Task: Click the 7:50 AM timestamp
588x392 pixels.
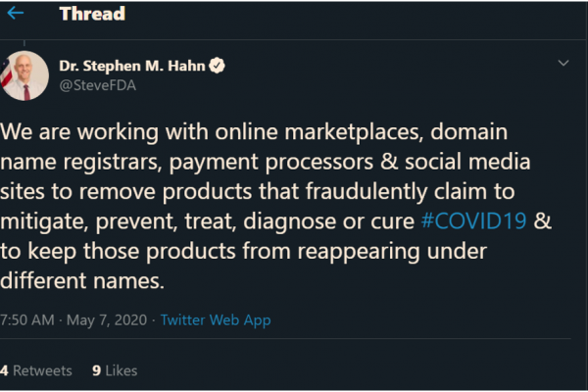Action: point(26,320)
